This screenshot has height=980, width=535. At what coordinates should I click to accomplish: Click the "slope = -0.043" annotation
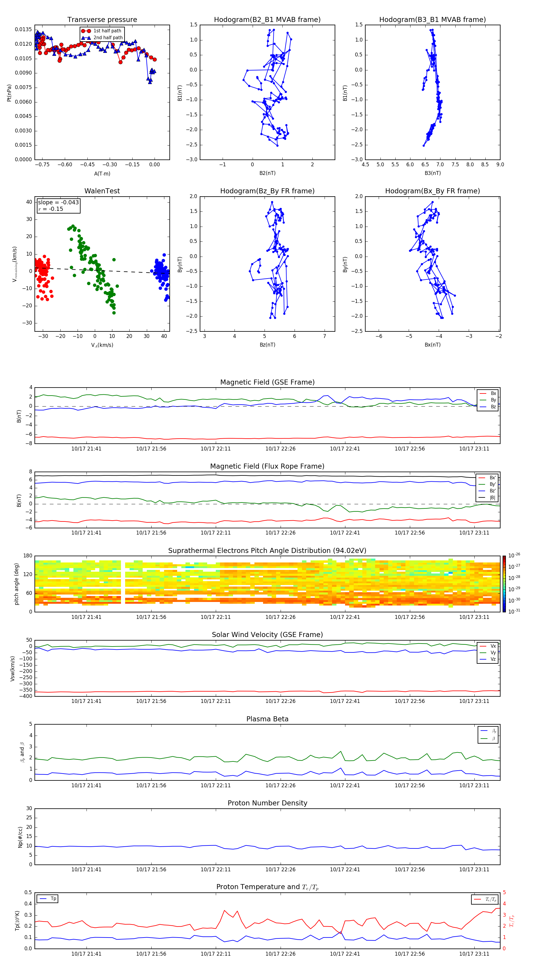[x=58, y=203]
